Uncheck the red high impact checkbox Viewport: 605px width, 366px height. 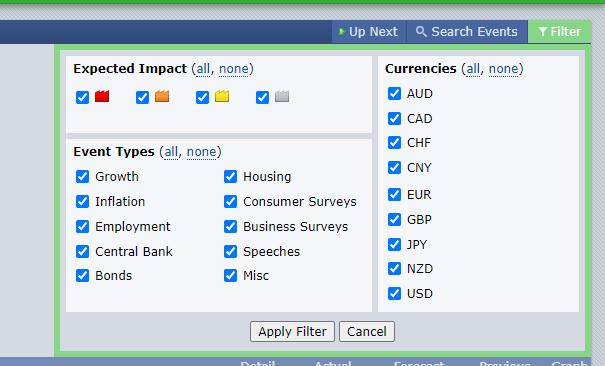point(82,97)
